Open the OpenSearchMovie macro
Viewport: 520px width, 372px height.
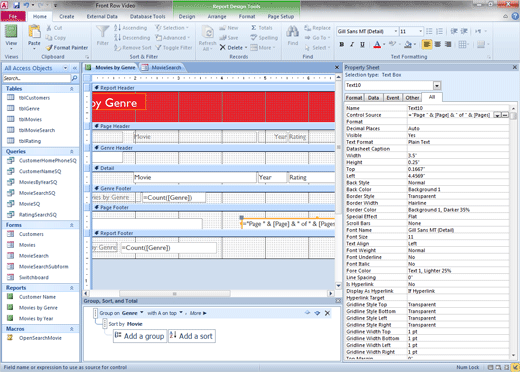(x=40, y=338)
